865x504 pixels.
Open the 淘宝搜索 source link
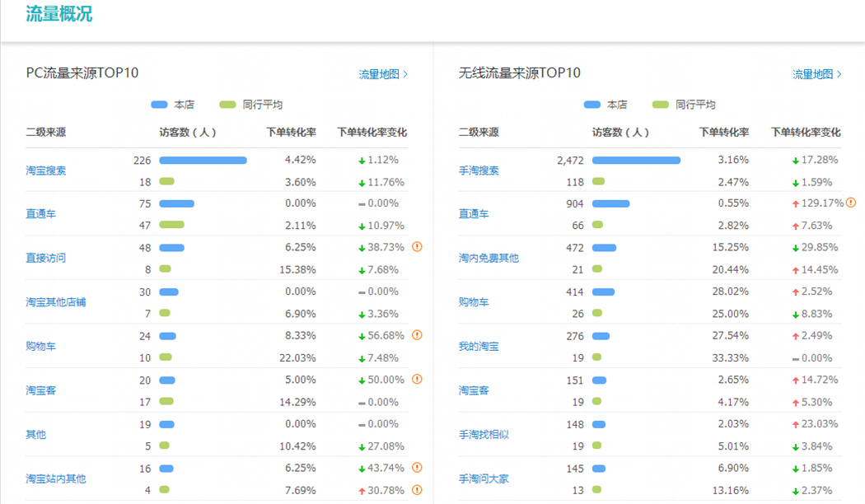point(45,170)
